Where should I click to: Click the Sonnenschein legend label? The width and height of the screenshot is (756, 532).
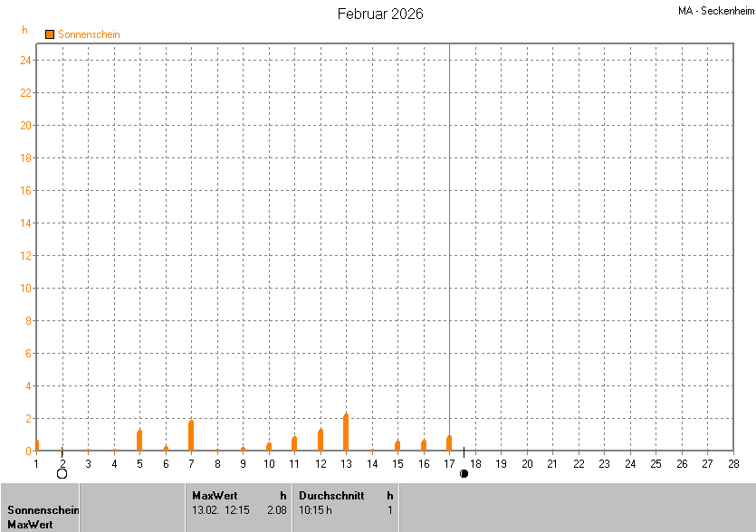(x=89, y=34)
